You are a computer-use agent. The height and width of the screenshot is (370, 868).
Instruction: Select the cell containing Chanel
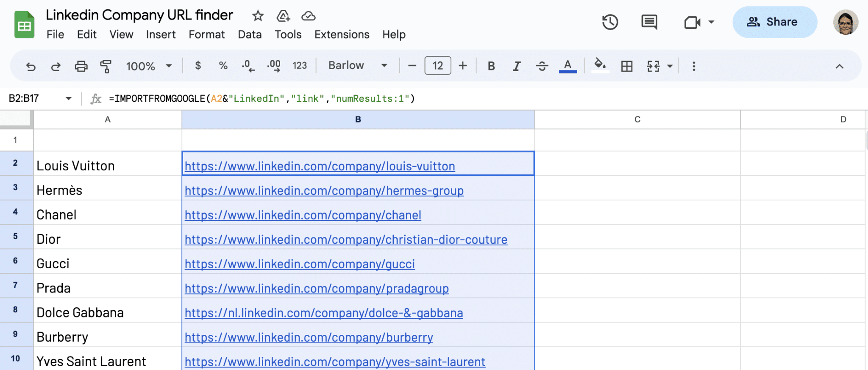pos(108,212)
